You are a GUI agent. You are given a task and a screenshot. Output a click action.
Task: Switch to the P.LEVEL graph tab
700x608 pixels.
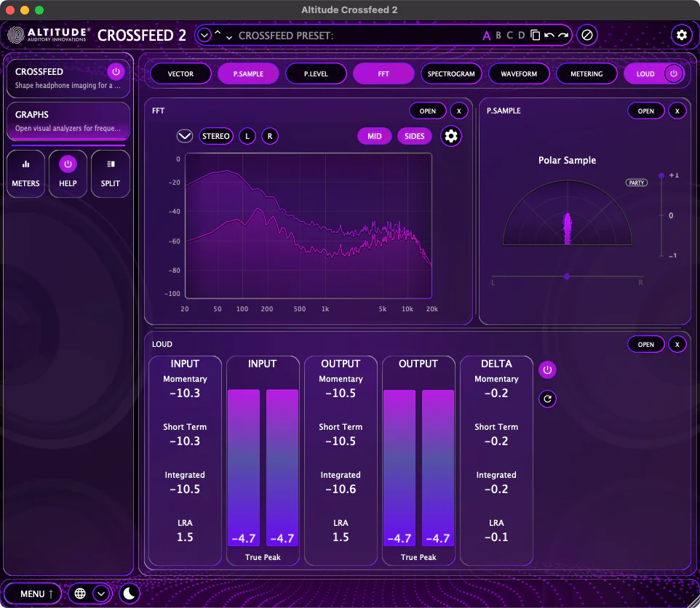tap(316, 73)
